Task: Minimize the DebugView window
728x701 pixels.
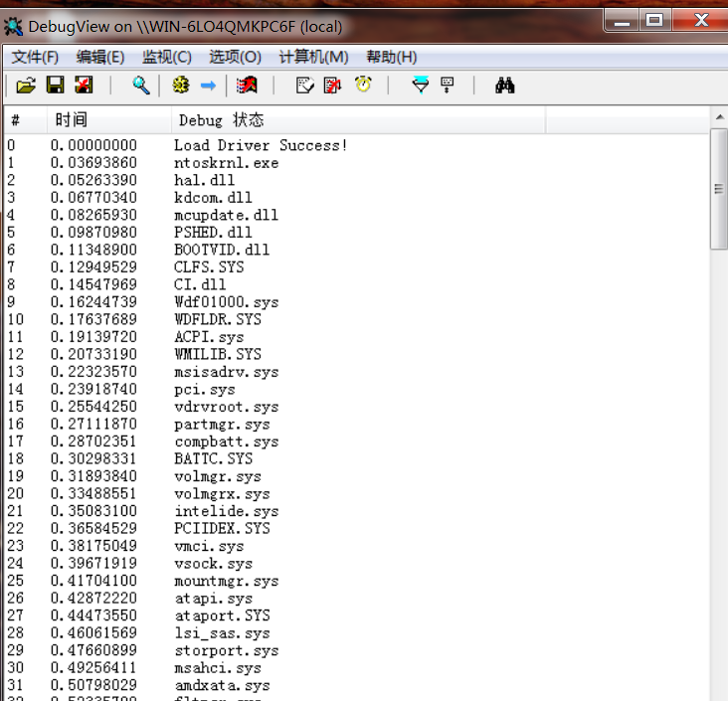Action: click(x=622, y=20)
